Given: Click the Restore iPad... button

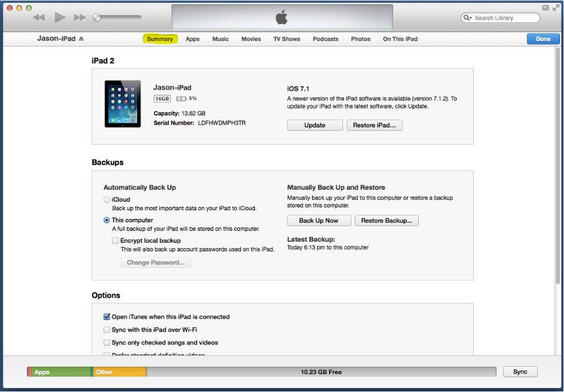Looking at the screenshot, I should 374,125.
